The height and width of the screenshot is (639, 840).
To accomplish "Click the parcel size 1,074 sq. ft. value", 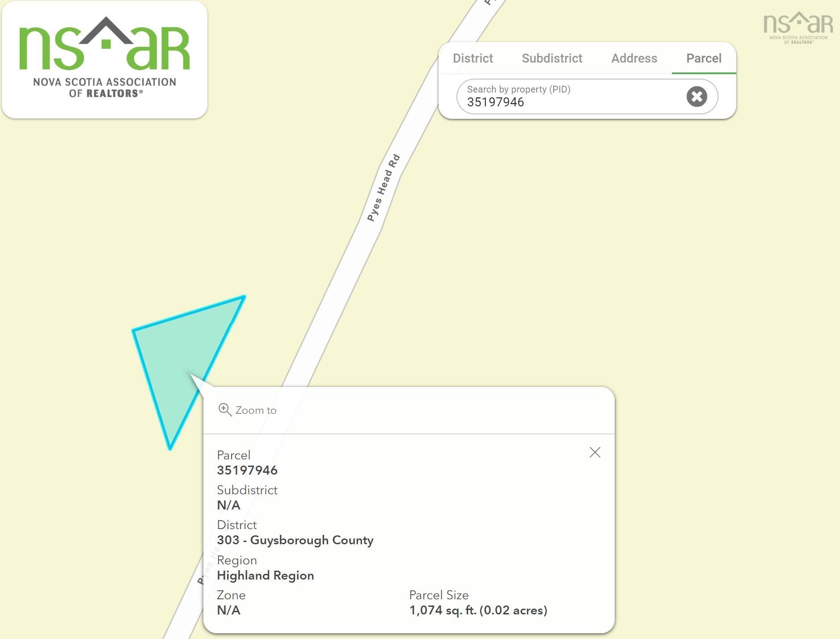I will [478, 610].
